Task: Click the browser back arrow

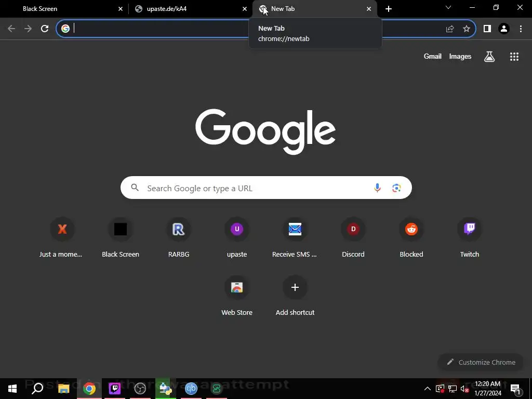Action: pyautogui.click(x=11, y=29)
